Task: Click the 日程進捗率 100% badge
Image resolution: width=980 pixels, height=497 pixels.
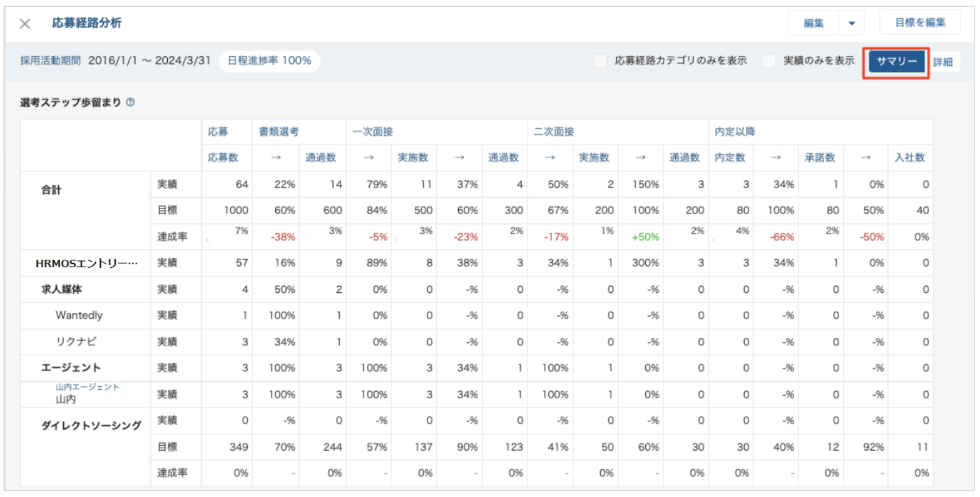Action: (x=269, y=61)
